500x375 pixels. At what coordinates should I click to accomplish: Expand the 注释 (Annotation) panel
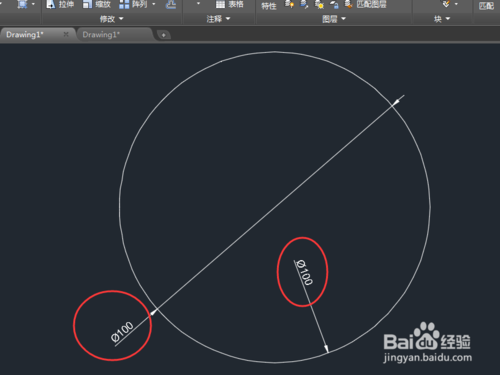(218, 19)
